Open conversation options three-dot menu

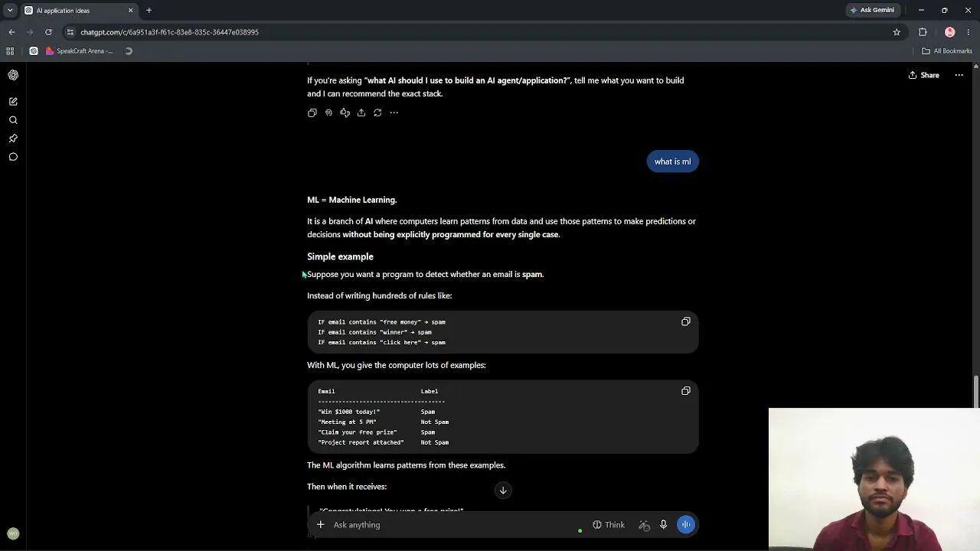click(x=959, y=75)
